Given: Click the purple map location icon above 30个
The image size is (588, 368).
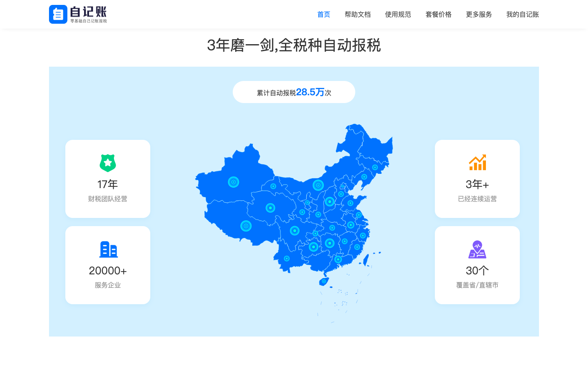Looking at the screenshot, I should (477, 249).
